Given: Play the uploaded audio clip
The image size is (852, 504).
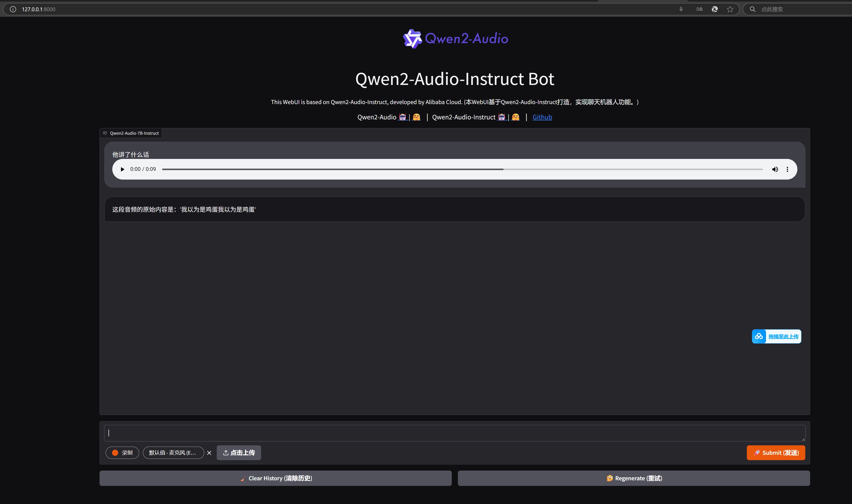Looking at the screenshot, I should [122, 169].
